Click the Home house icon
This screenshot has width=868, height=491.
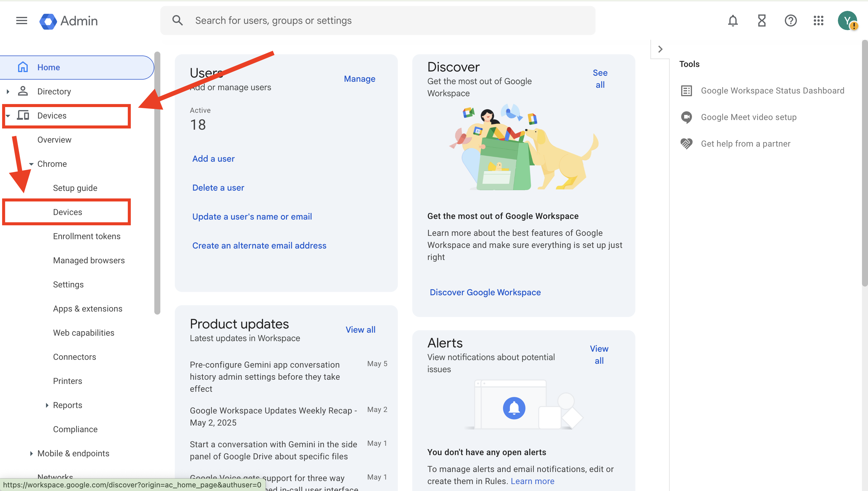23,67
